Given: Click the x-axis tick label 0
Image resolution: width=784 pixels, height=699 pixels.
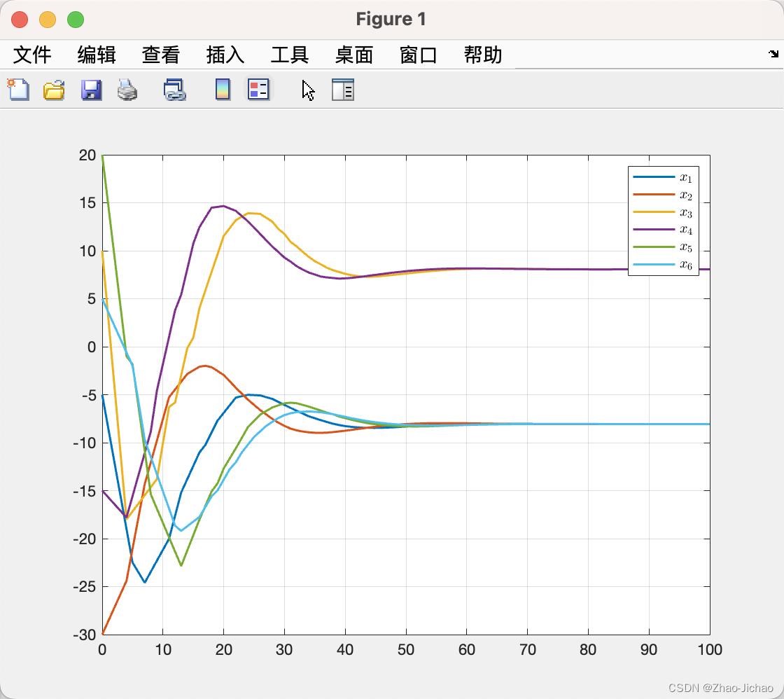Looking at the screenshot, I should 102,650.
